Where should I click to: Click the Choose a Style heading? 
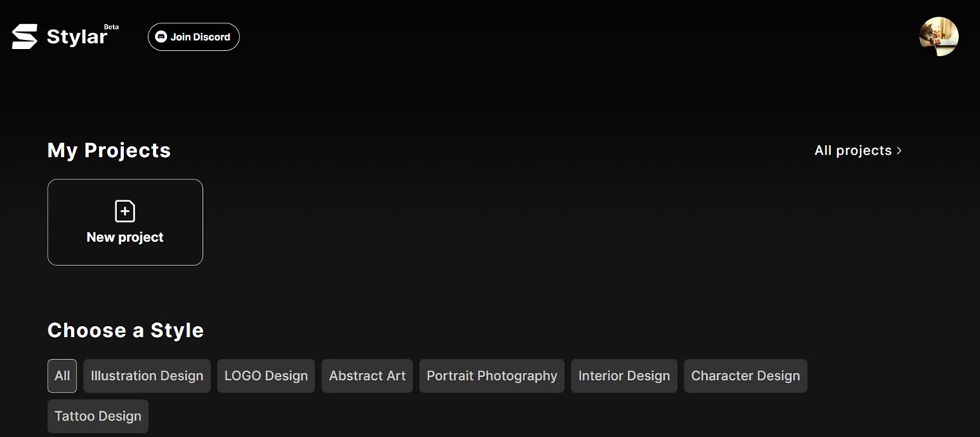(x=126, y=330)
